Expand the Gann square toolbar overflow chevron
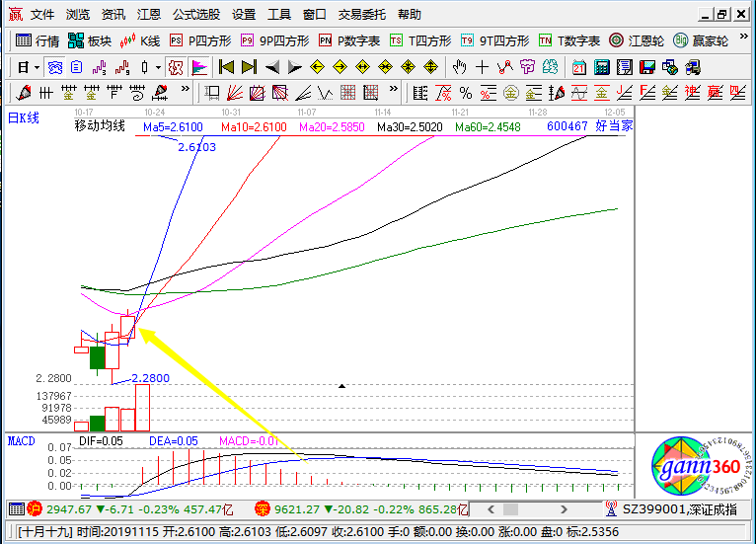Image resolution: width=756 pixels, height=544 pixels. coord(394,89)
